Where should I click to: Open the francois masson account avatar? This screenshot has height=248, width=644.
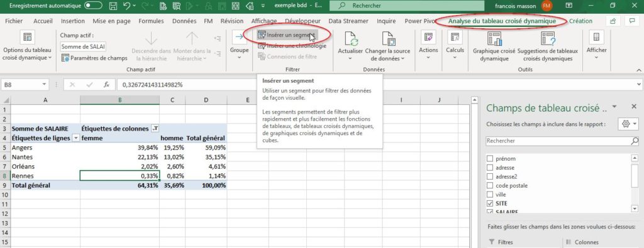(547, 6)
